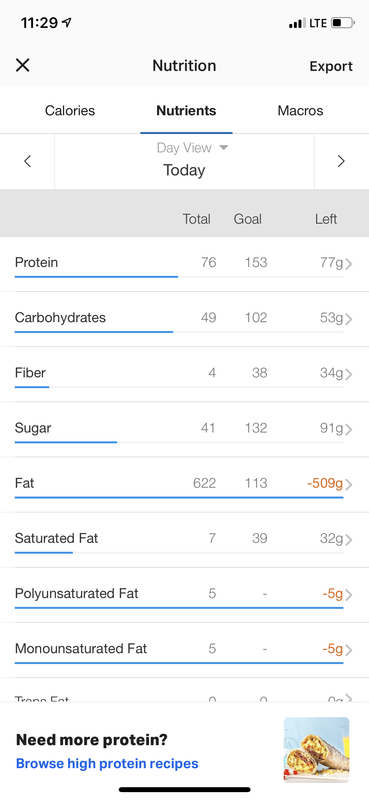369x800 pixels.
Task: Tap the Export button
Action: point(331,66)
